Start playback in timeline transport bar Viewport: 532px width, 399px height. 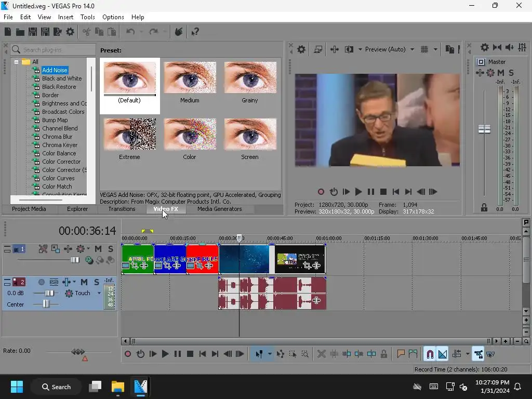click(165, 354)
